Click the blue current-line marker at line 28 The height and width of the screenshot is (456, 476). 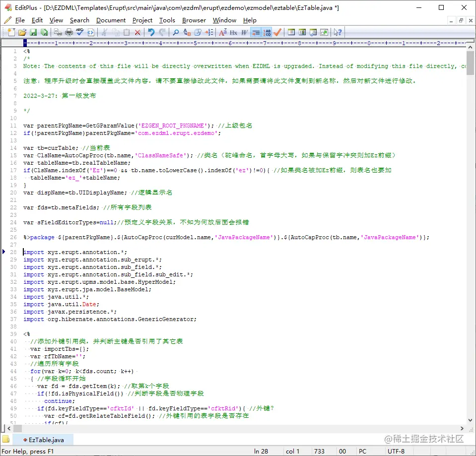click(x=3, y=252)
